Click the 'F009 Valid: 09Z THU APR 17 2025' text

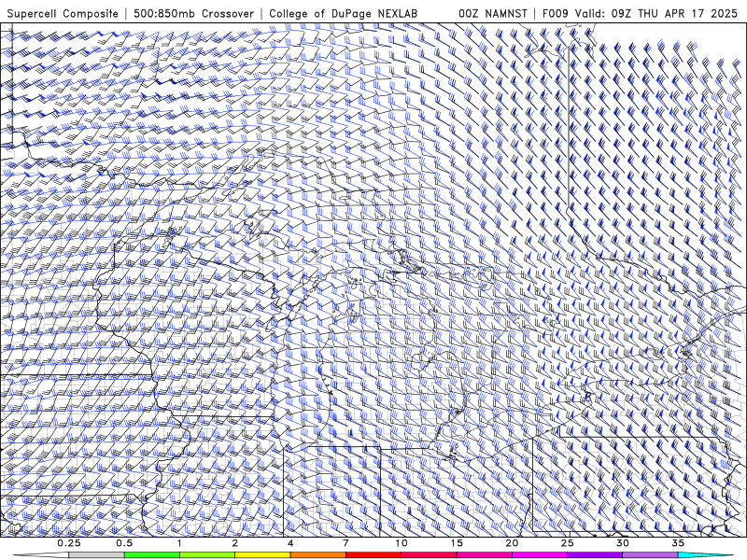pyautogui.click(x=640, y=14)
